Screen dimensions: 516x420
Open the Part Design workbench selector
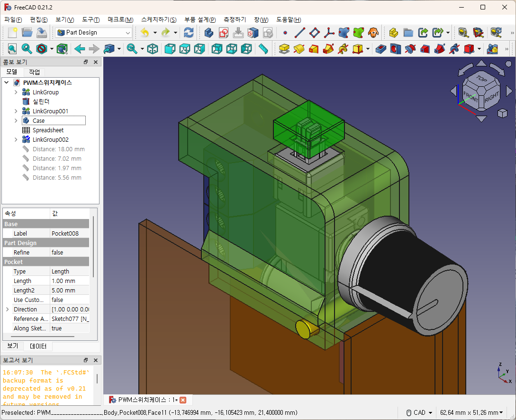(x=93, y=33)
